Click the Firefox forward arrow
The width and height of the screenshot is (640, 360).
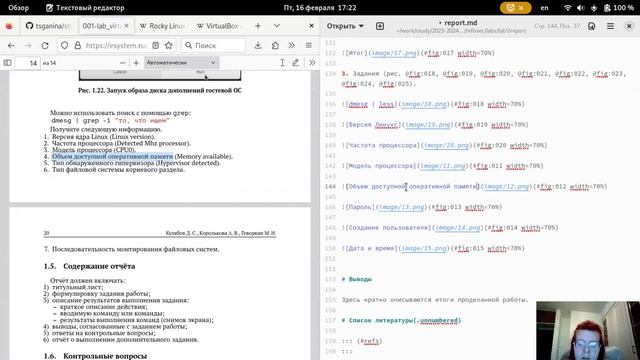(x=28, y=45)
